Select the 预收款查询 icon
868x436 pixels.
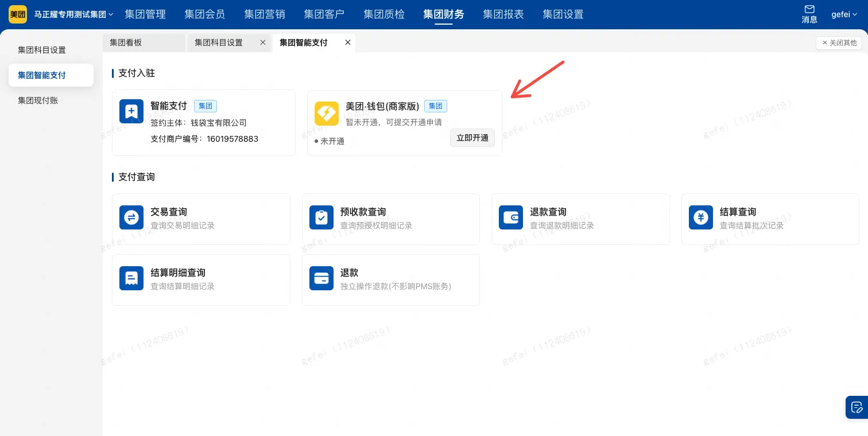321,217
